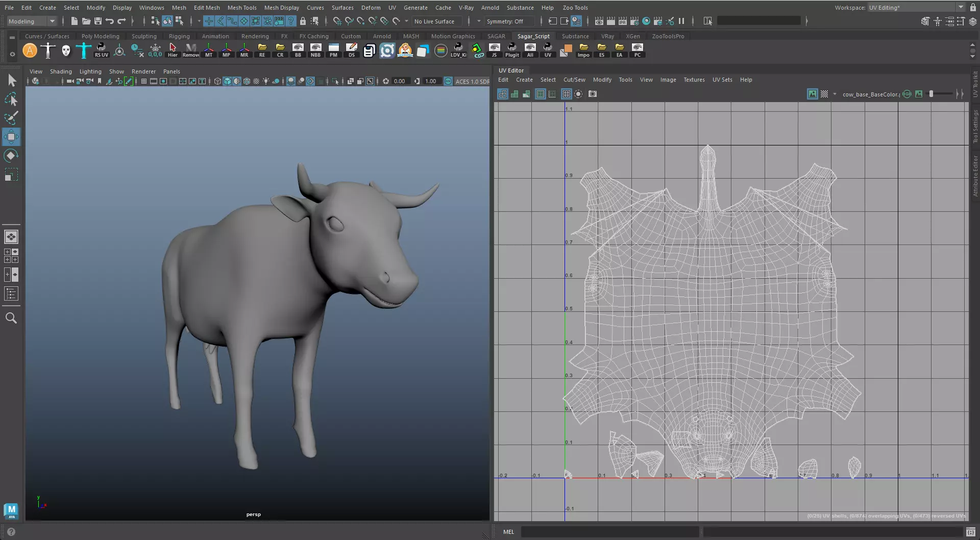Click the Plugit shelf script icon

[512, 50]
